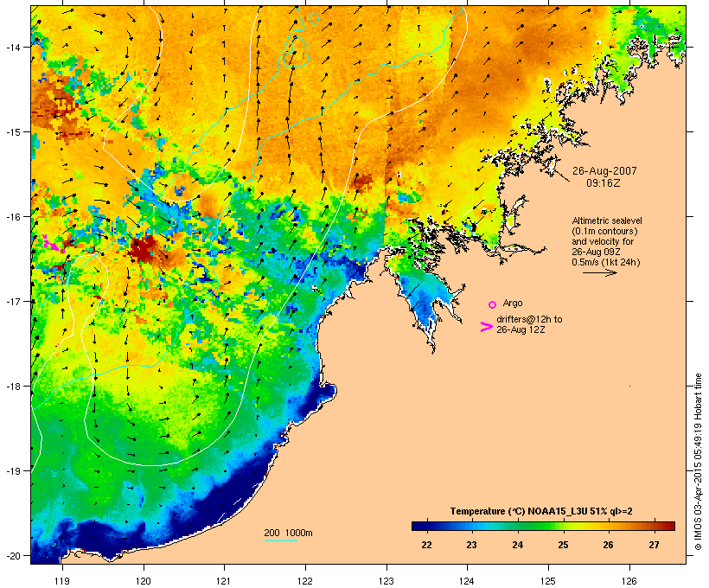This screenshot has width=709, height=588.
Task: Click the color bar value 24
Action: (517, 545)
